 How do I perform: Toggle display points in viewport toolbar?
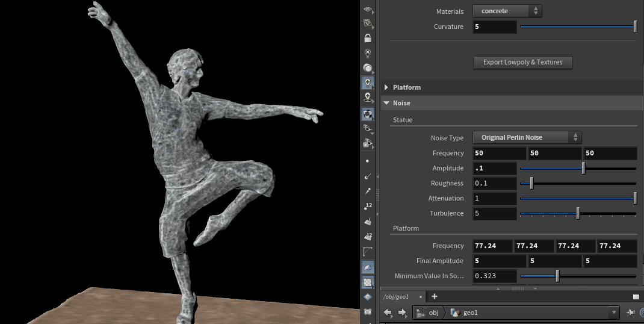click(x=368, y=161)
